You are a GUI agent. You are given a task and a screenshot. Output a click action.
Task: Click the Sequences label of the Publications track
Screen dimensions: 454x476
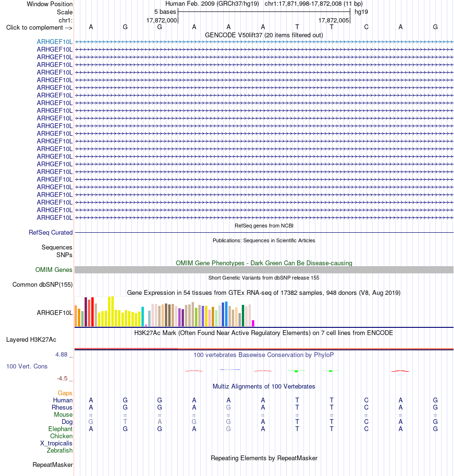click(57, 248)
